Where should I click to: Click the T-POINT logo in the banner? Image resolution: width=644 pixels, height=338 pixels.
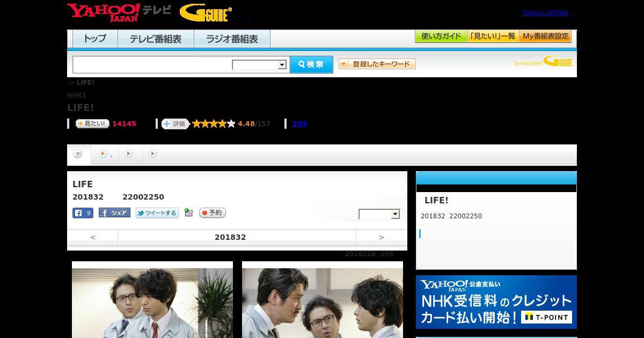click(546, 317)
